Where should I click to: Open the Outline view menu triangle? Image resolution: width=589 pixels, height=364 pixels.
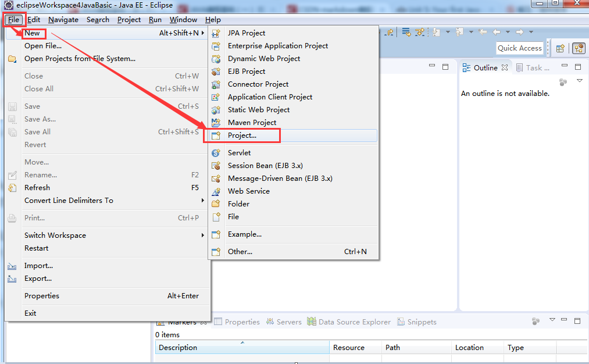click(580, 81)
